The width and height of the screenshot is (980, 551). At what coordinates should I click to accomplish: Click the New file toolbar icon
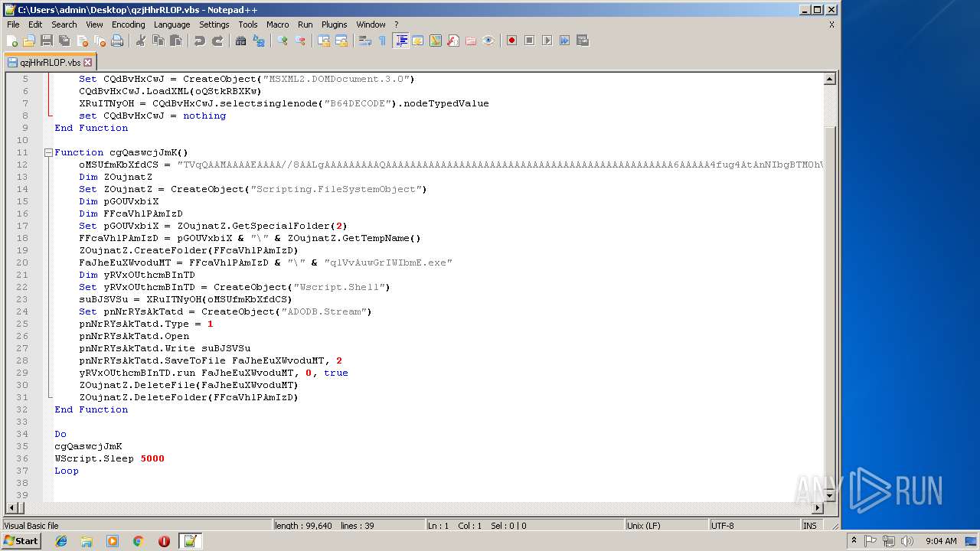12,41
